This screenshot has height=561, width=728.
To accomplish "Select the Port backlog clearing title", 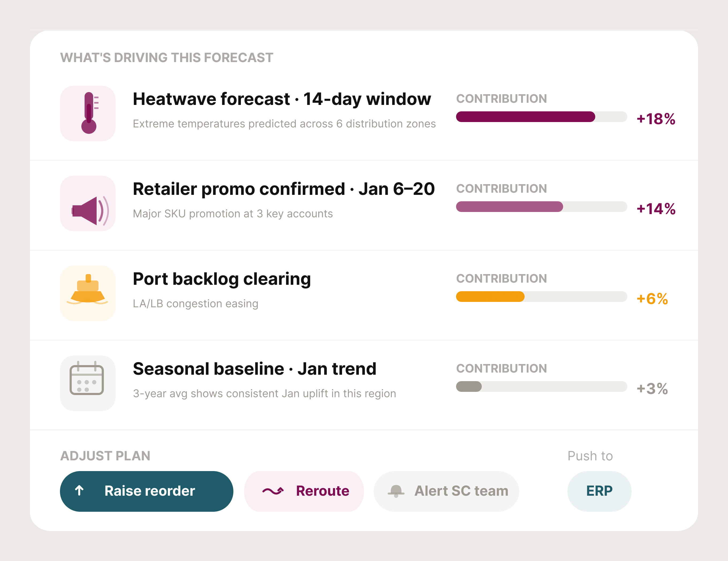I will point(222,279).
